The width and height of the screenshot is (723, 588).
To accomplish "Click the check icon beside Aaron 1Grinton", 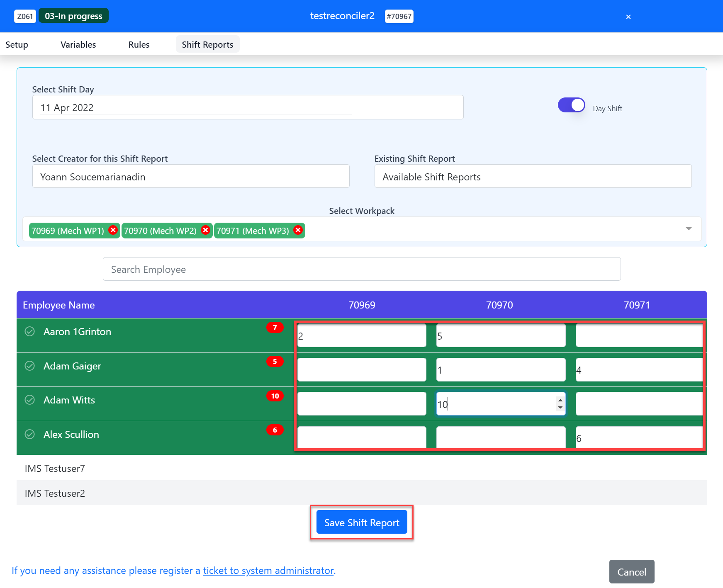I will tap(29, 331).
